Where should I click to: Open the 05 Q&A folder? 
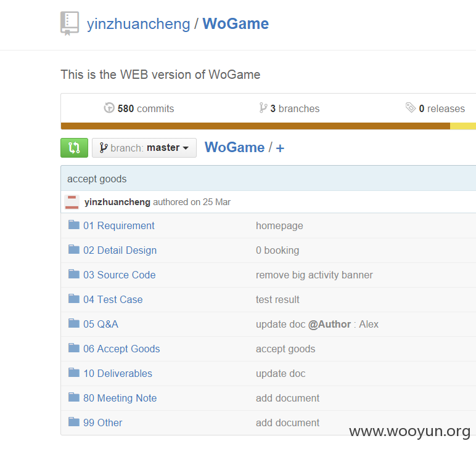click(101, 325)
